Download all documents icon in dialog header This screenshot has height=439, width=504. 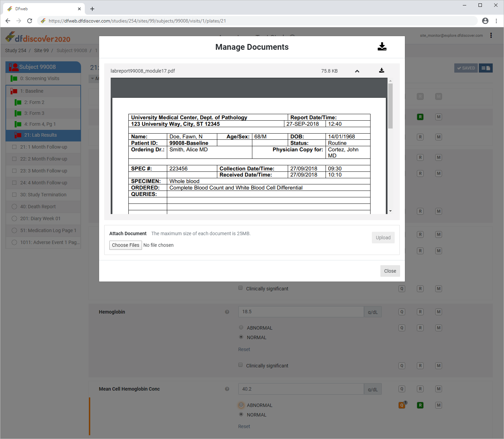[382, 47]
